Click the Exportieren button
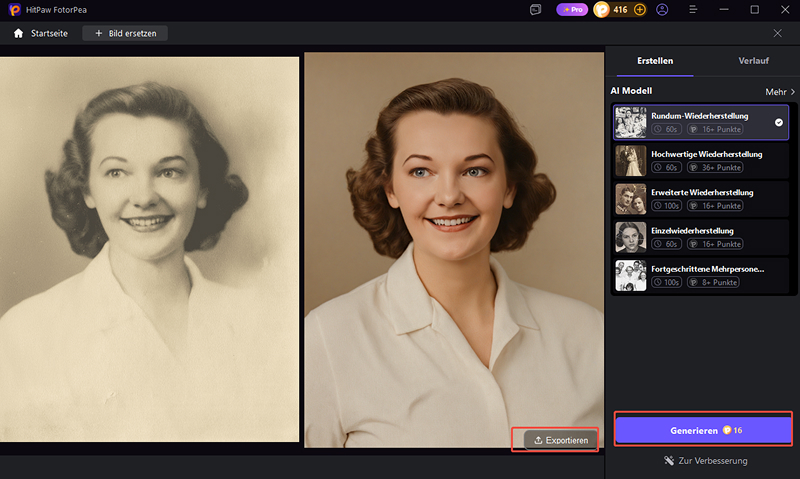Screen dimensions: 800x479 coord(560,440)
